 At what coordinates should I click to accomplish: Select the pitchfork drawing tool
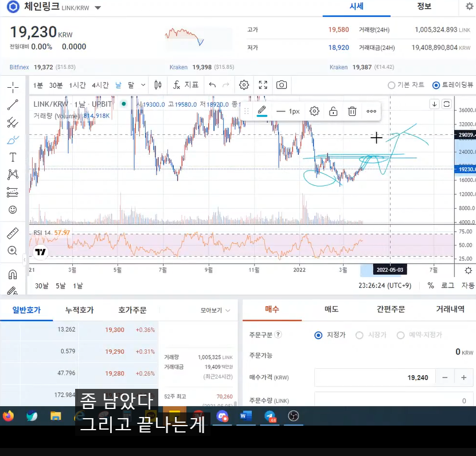(x=13, y=122)
